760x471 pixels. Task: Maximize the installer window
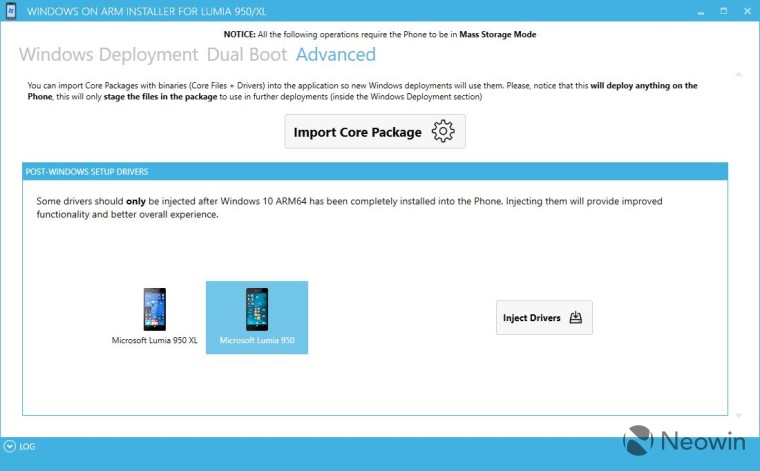click(x=724, y=11)
